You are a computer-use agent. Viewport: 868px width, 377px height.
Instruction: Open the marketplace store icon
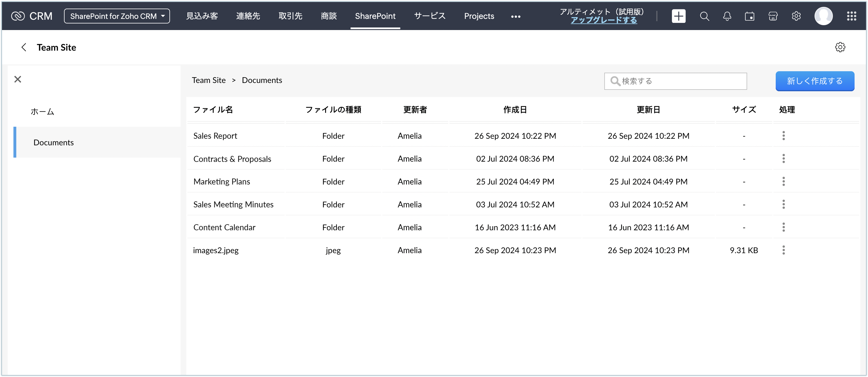pyautogui.click(x=773, y=16)
